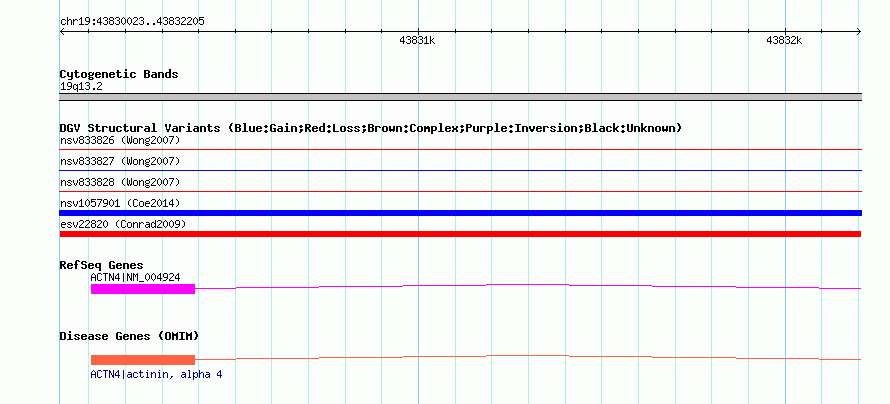
Task: Open the nsv833828 (Wong2007) variant label
Action: click(120, 183)
